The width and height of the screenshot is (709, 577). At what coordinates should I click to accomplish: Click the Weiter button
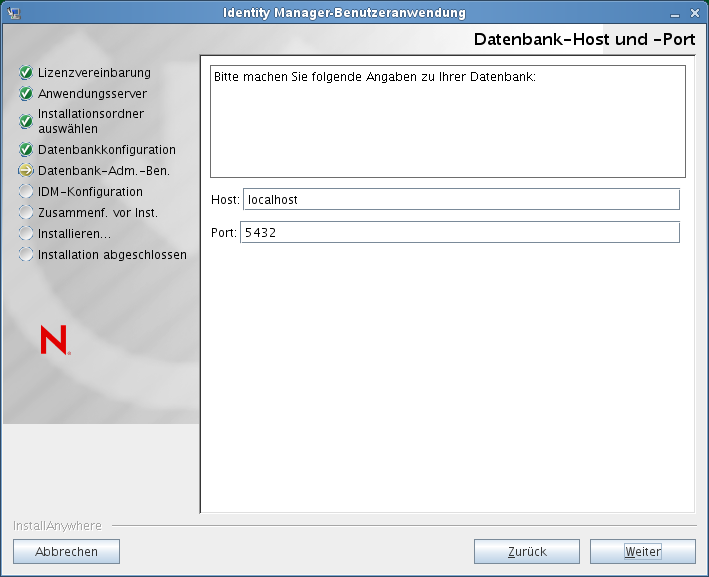coord(643,551)
